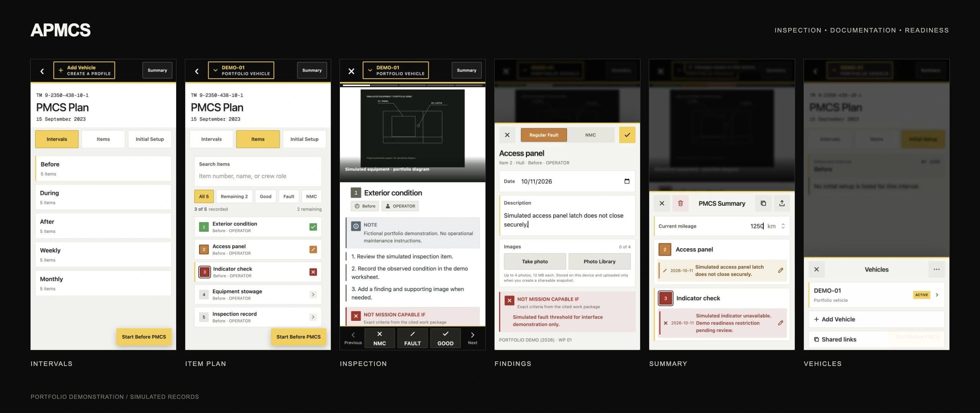Toggle orange fault mark on Access panel row
Viewport: 980px width, 413px height.
pyautogui.click(x=313, y=250)
